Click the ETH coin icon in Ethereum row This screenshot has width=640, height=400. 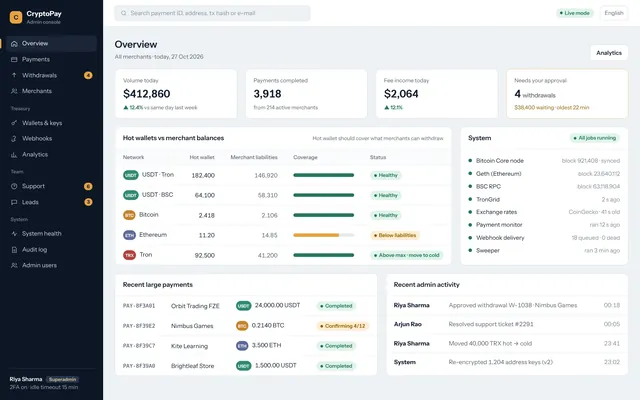129,235
